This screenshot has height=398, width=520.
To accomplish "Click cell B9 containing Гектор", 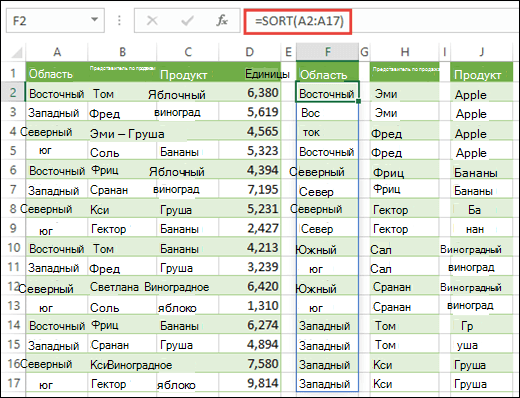I will pyautogui.click(x=122, y=228).
